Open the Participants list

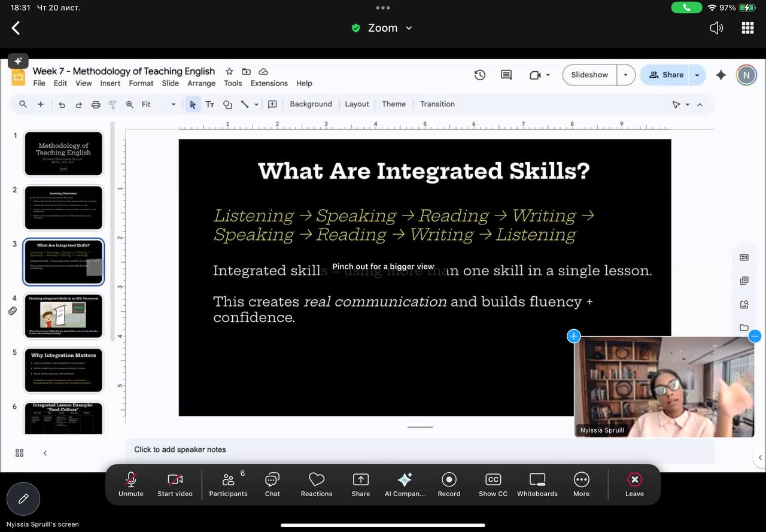pos(228,484)
